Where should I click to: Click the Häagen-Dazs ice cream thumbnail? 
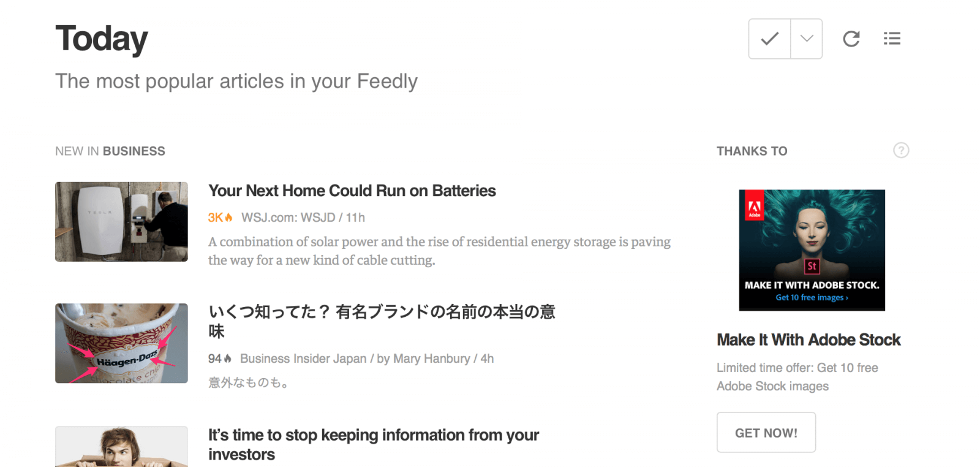point(121,344)
